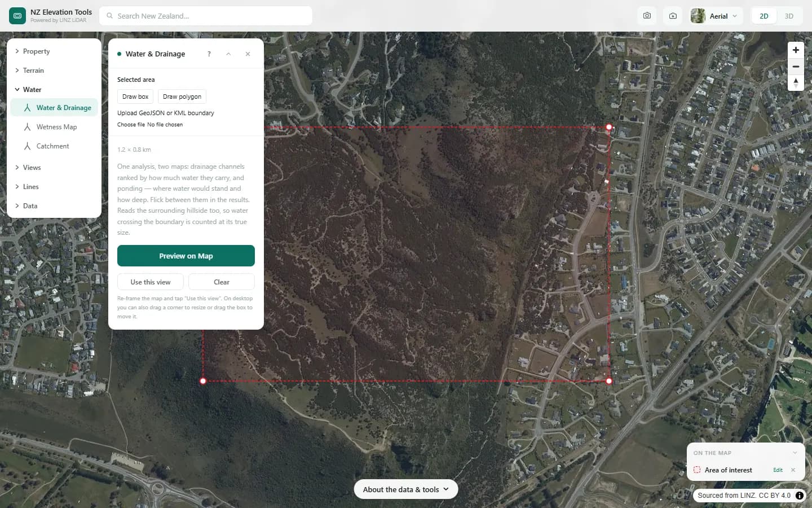Click the info icon beside LINZ attribution

pyautogui.click(x=800, y=496)
